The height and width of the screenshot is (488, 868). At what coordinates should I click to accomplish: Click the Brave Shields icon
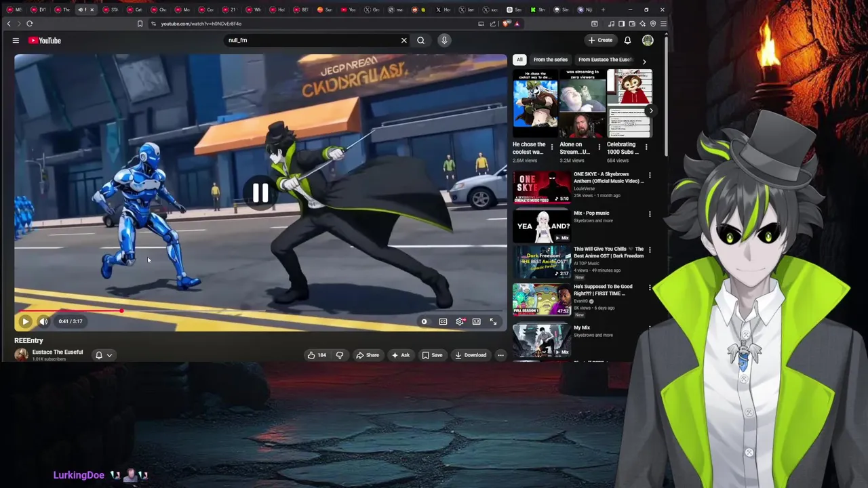coord(506,24)
